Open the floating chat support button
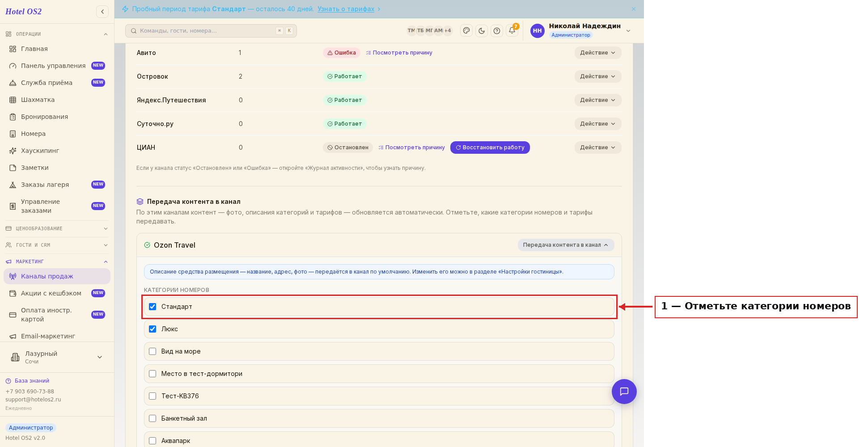Viewport: 868px width, 447px height. coord(624,392)
